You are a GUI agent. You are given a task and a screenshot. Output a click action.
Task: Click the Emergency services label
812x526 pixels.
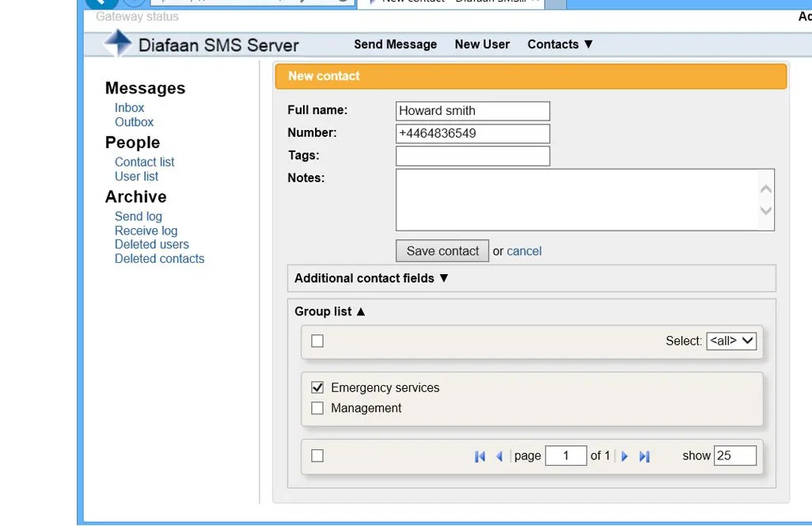[x=385, y=387]
